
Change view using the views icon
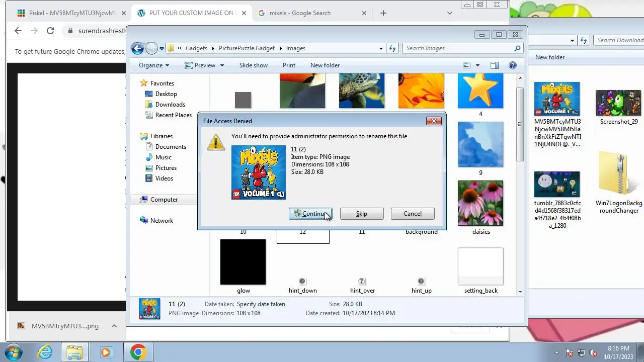pyautogui.click(x=467, y=65)
